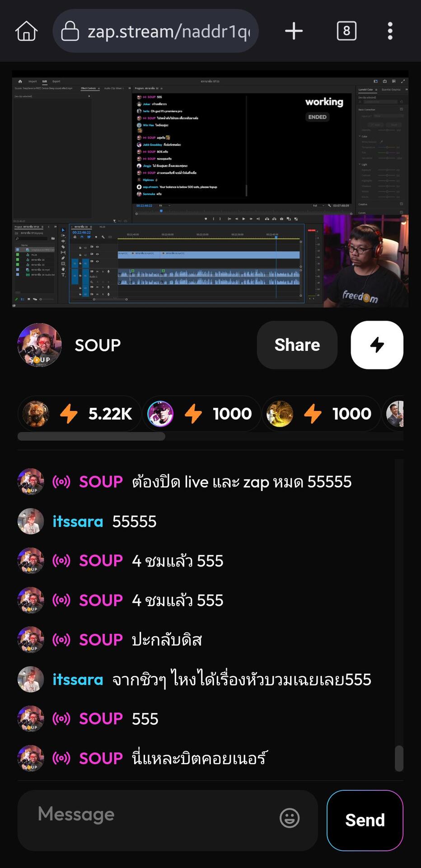Click SOUP broadcaster icon in first chat message

point(61,482)
